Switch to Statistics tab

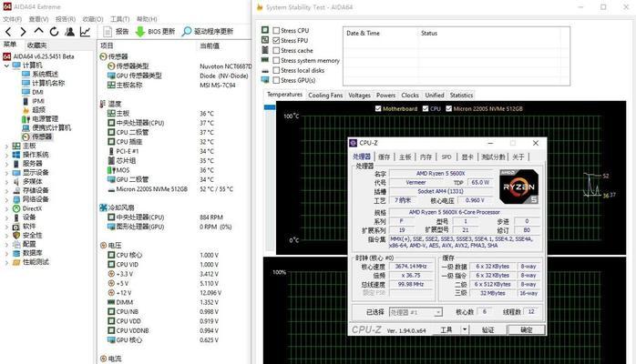[x=461, y=96]
